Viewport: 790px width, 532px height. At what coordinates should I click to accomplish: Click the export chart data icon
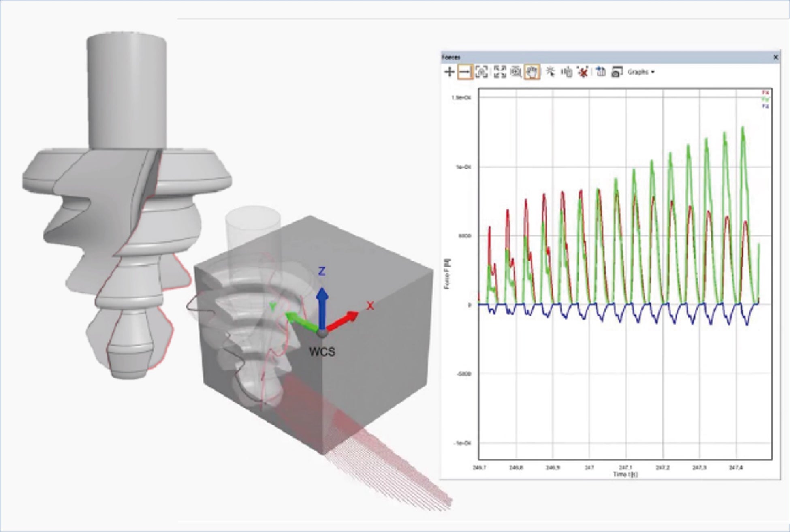tap(601, 72)
